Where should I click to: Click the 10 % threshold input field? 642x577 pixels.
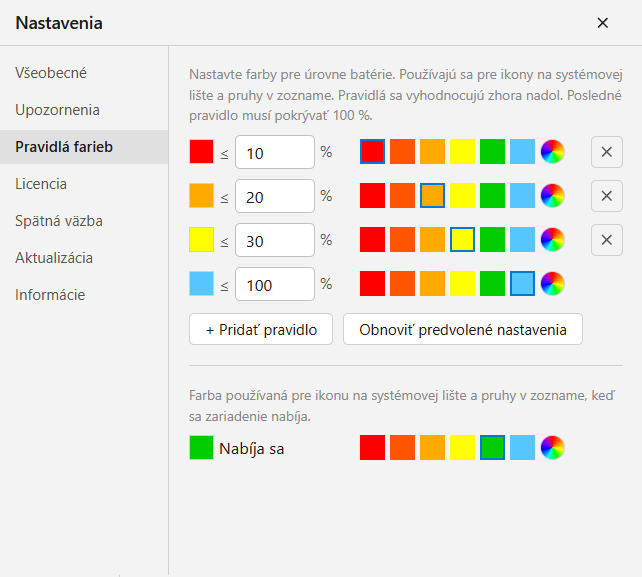pyautogui.click(x=275, y=152)
